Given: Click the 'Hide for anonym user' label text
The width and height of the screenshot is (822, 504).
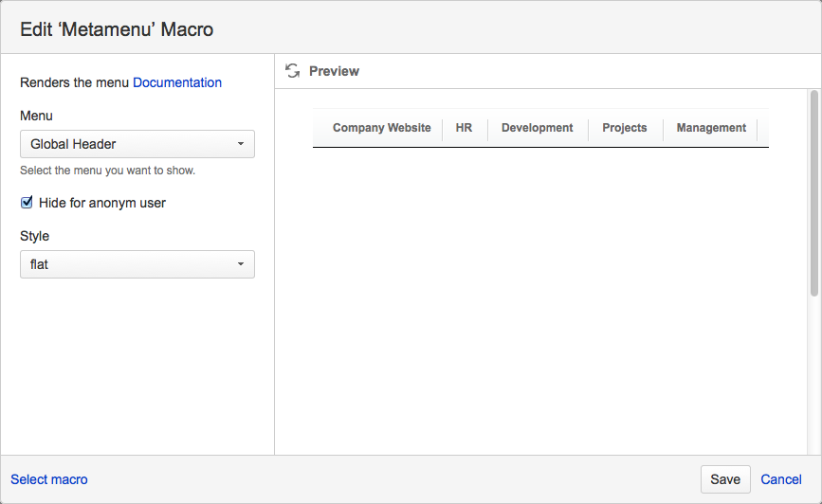Looking at the screenshot, I should click(x=102, y=203).
